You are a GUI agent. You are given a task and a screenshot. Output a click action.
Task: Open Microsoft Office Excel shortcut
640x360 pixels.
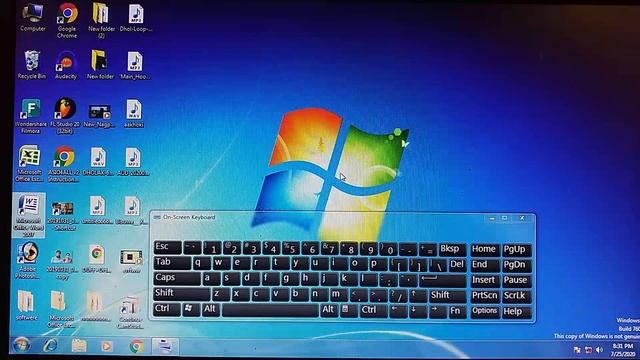point(29,163)
